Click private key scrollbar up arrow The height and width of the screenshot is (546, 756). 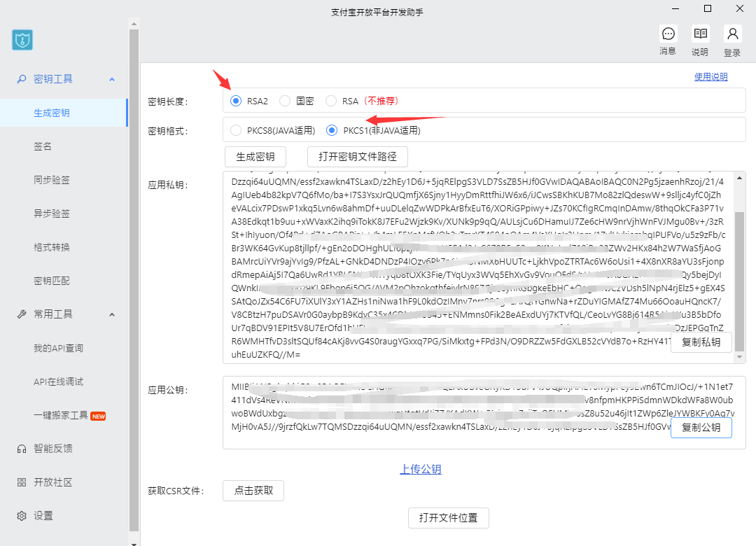740,178
